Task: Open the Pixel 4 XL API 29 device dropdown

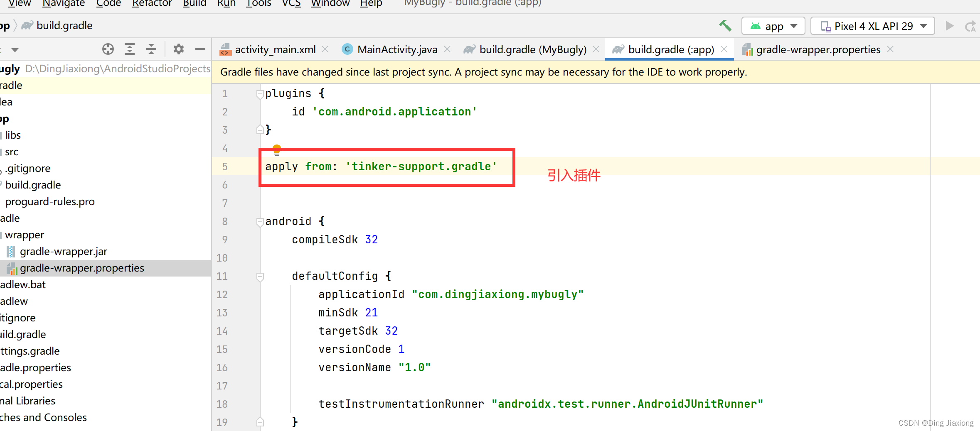Action: point(873,26)
